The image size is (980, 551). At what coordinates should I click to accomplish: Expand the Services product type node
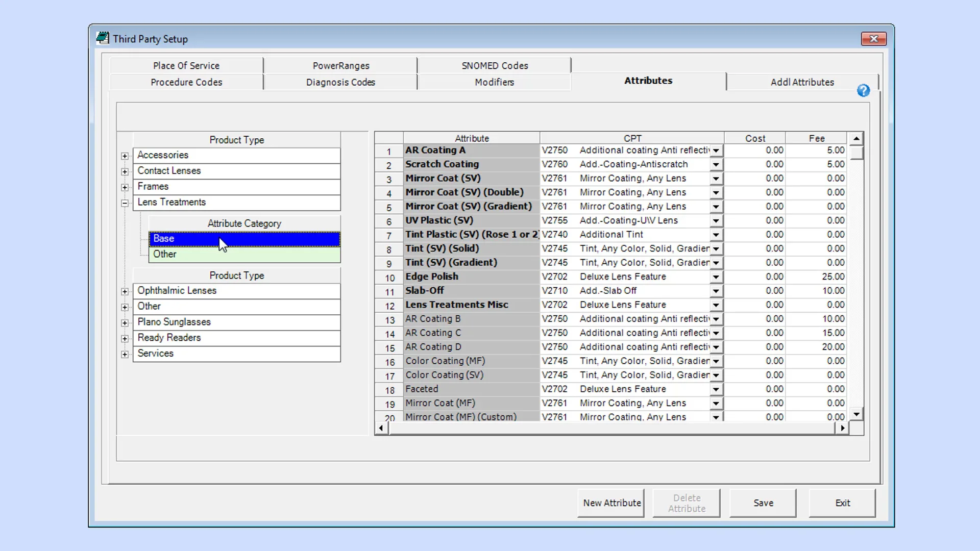(125, 354)
